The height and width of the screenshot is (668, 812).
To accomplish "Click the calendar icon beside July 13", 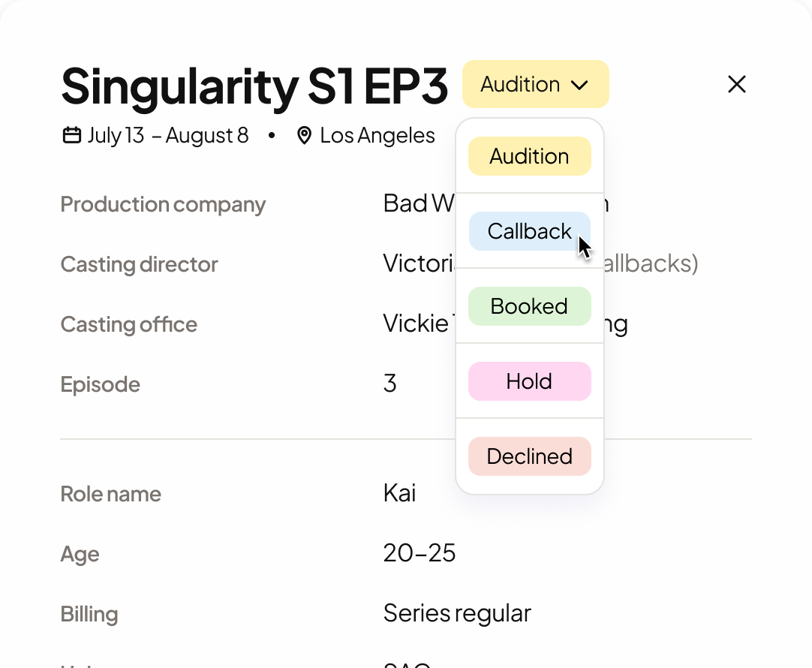I will [x=71, y=136].
